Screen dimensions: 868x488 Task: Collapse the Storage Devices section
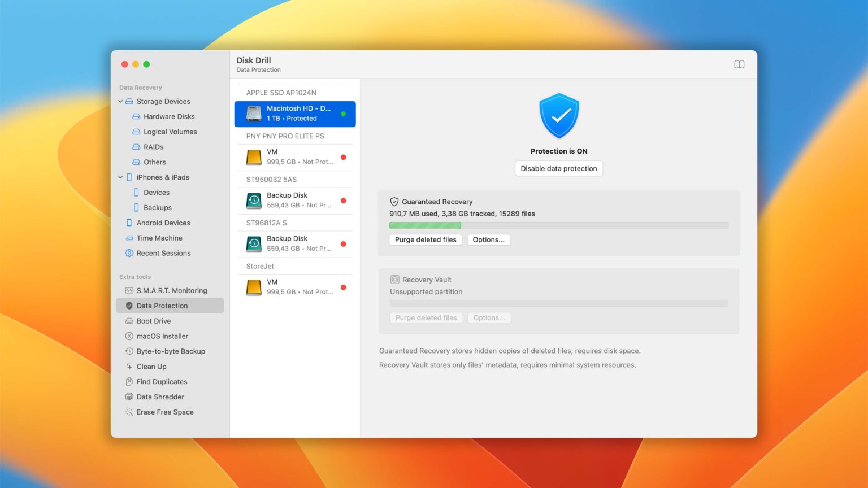(120, 101)
